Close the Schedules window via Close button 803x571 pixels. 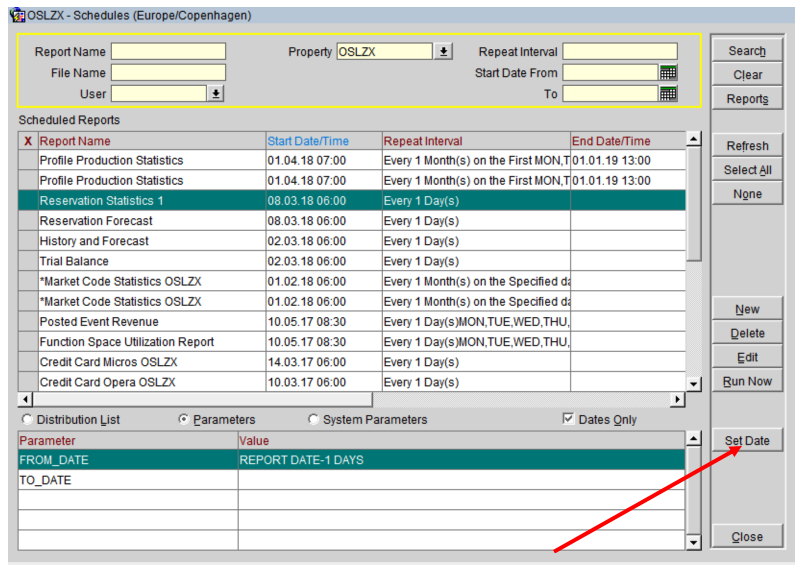coord(747,537)
